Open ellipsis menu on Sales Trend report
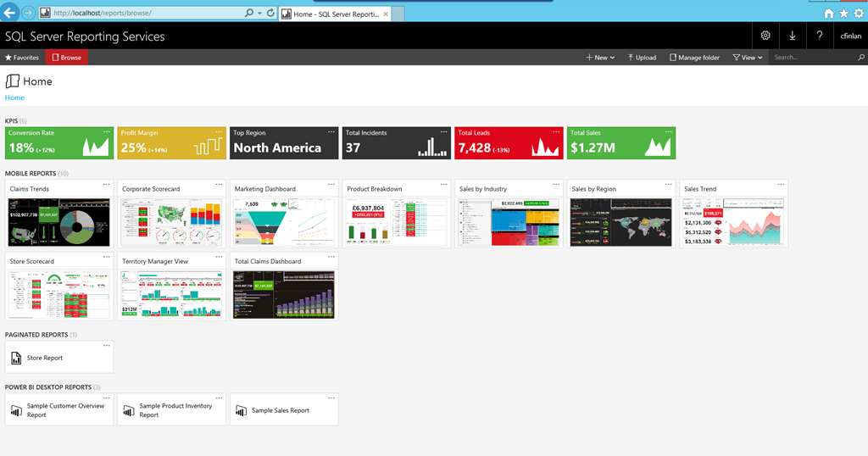Screen dimensions: 868x456 [782, 185]
